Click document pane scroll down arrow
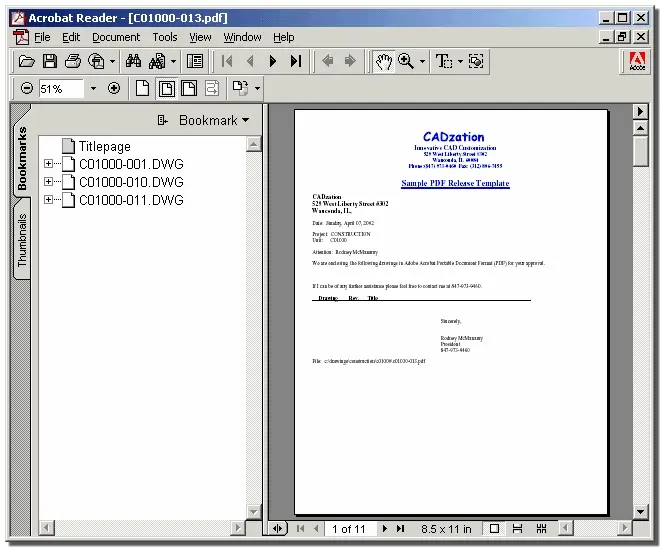This screenshot has width=660, height=547. coord(640,512)
